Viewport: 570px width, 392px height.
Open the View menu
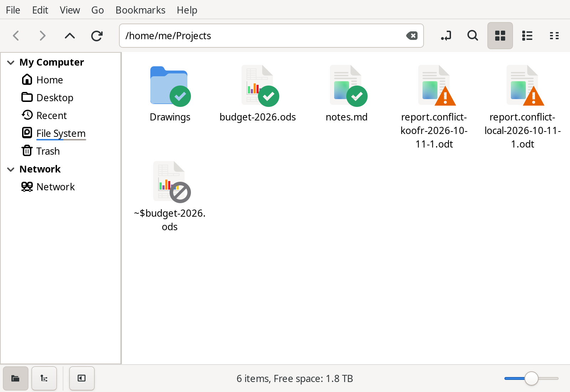(70, 10)
